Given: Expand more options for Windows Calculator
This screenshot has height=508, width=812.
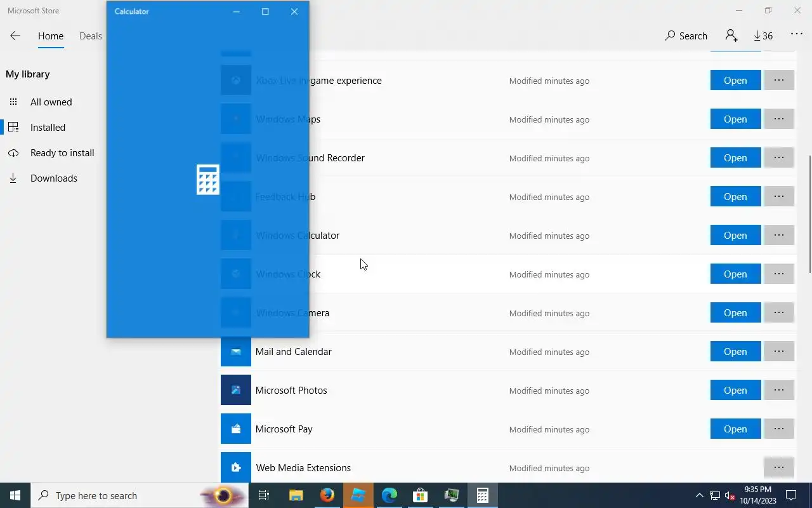Looking at the screenshot, I should [779, 235].
